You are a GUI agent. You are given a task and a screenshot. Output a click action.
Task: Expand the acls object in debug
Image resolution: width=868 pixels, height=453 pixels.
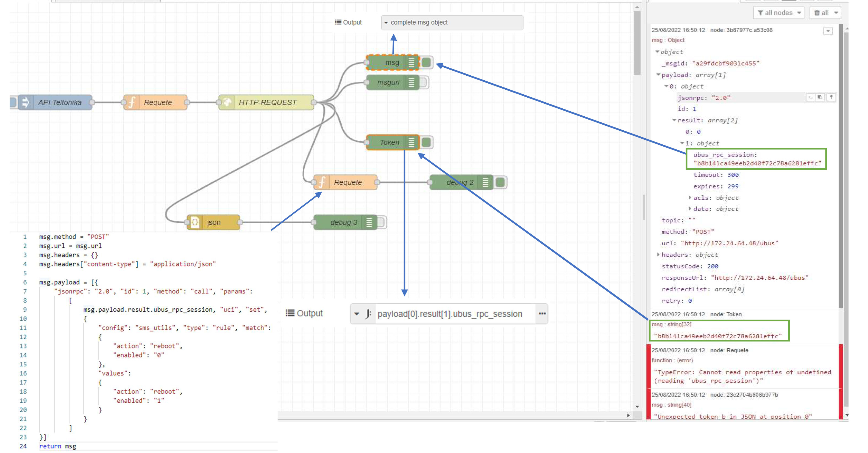(690, 198)
